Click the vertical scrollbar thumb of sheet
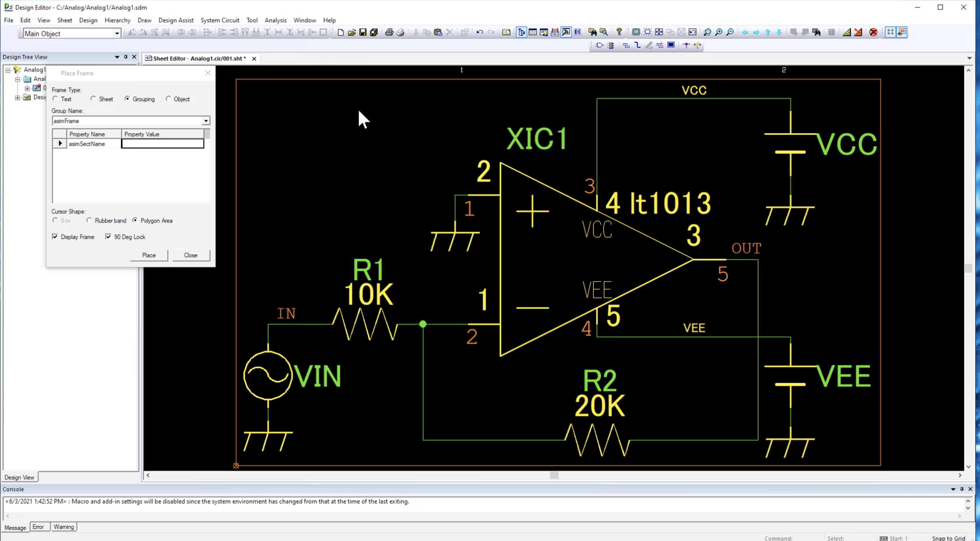This screenshot has height=541, width=980. coord(968,268)
